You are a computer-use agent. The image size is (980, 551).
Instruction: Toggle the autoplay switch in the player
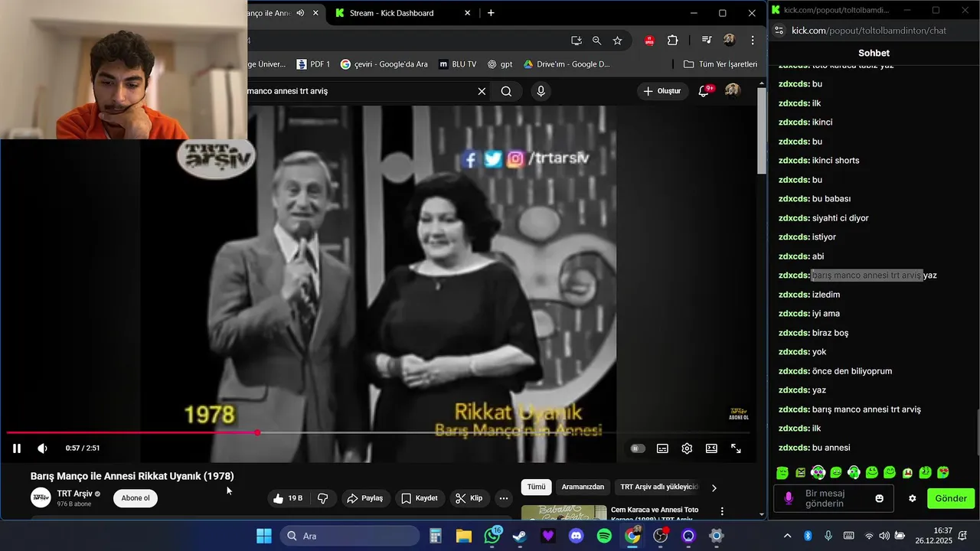point(637,448)
